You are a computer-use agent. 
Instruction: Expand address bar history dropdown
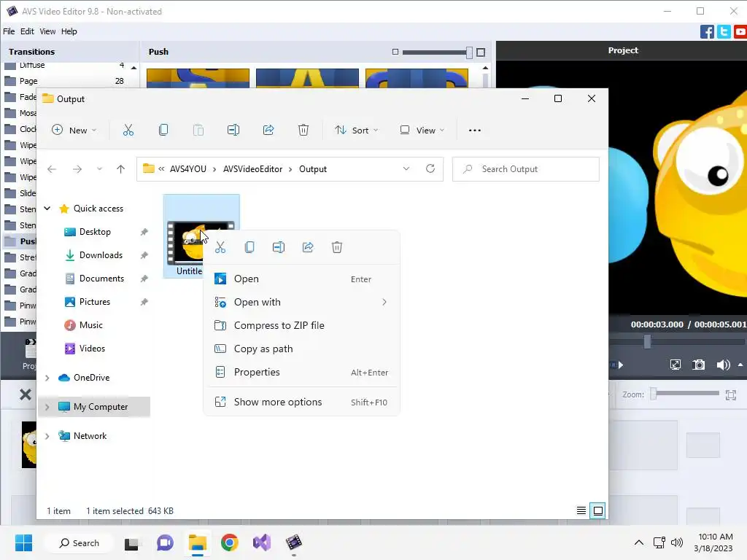click(x=406, y=168)
